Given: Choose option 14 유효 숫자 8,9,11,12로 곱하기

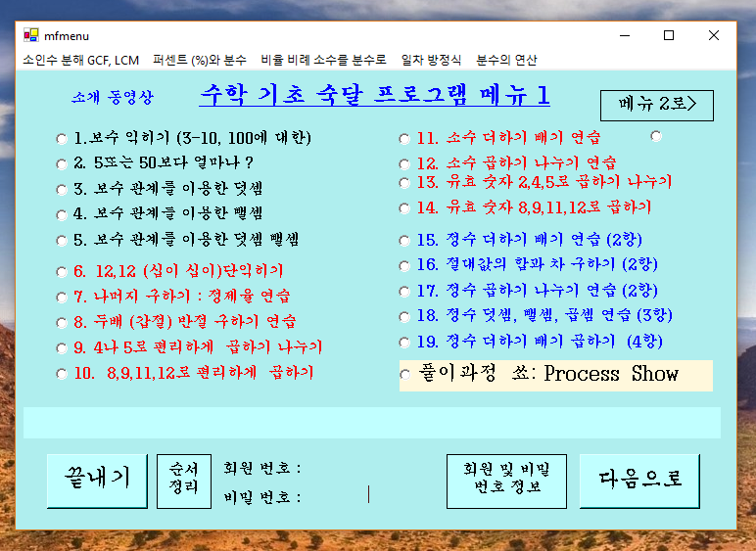Looking at the screenshot, I should (405, 208).
